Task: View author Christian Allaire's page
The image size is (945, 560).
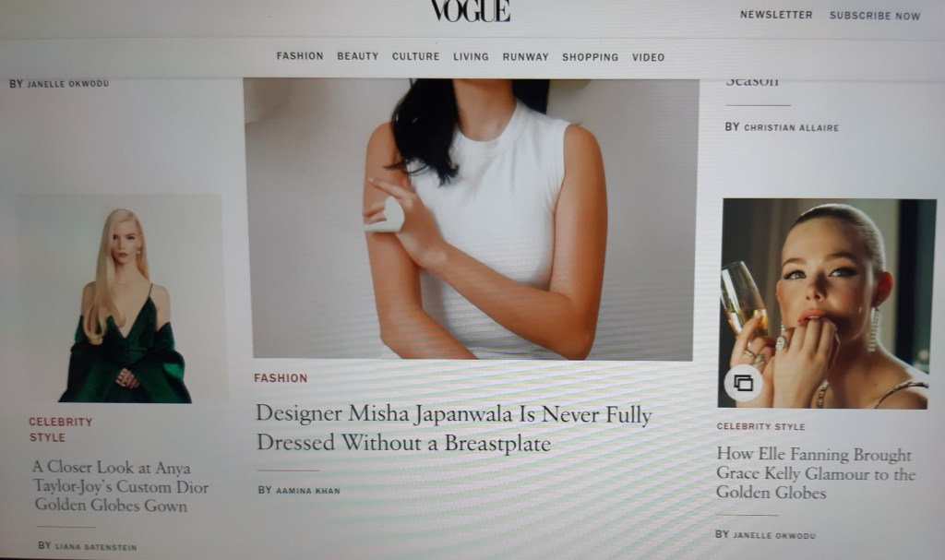Action: (x=791, y=128)
